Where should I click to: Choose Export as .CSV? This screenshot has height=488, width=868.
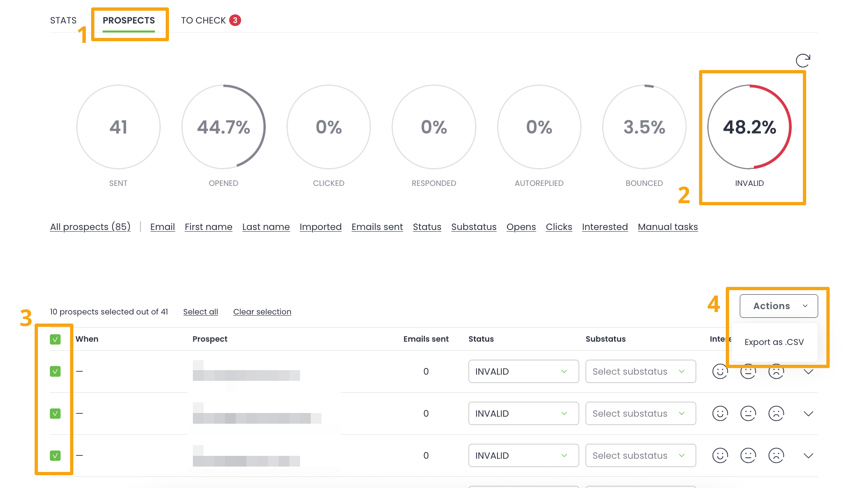coord(774,342)
